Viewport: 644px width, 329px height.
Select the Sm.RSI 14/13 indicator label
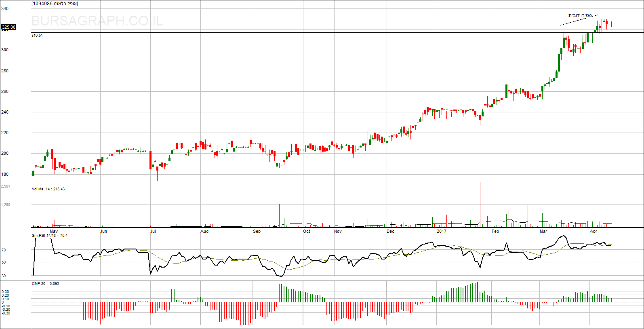pyautogui.click(x=50, y=236)
